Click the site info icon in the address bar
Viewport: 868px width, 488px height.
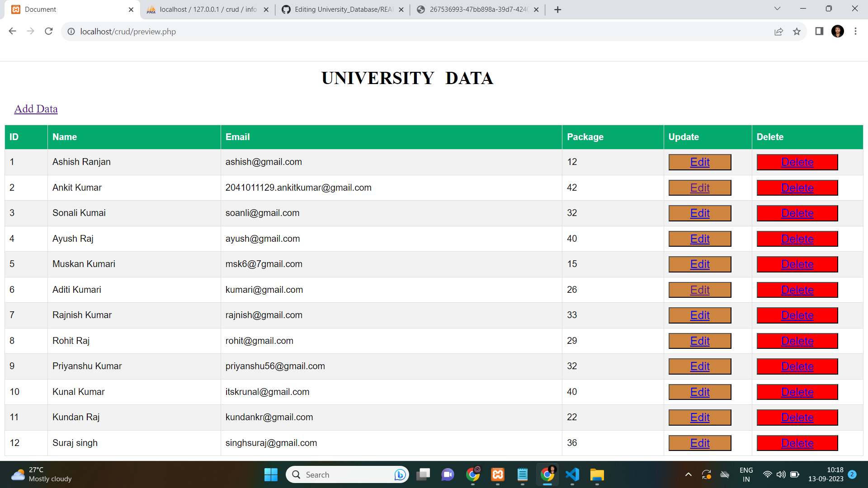tap(71, 32)
